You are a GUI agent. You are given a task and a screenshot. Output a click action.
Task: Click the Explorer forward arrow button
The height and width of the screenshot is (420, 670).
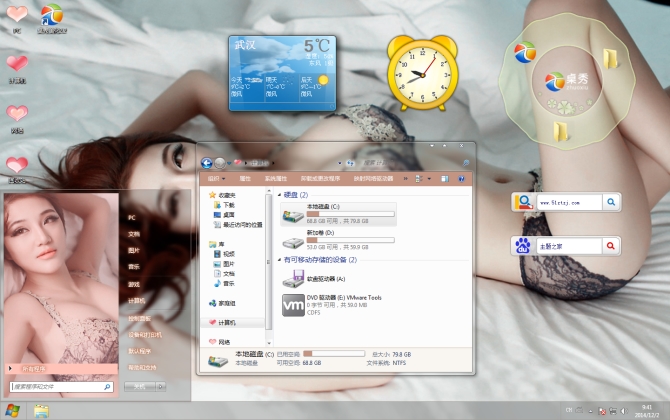tap(220, 163)
